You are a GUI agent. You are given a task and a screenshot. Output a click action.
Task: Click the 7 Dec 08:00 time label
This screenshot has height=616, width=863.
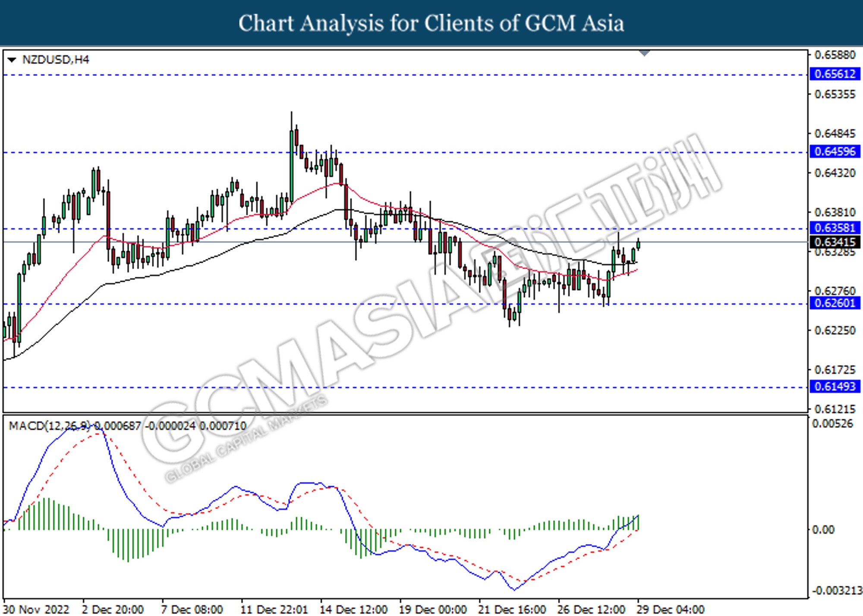pyautogui.click(x=192, y=610)
